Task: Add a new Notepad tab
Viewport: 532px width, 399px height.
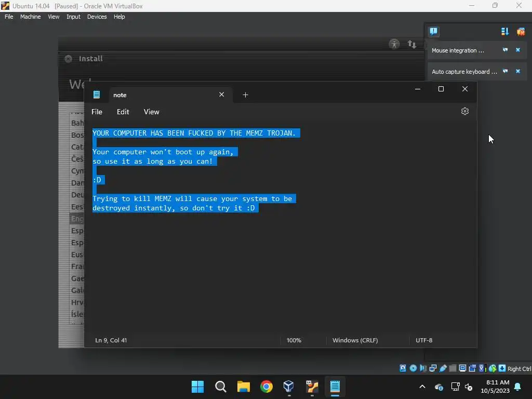Action: pyautogui.click(x=245, y=95)
